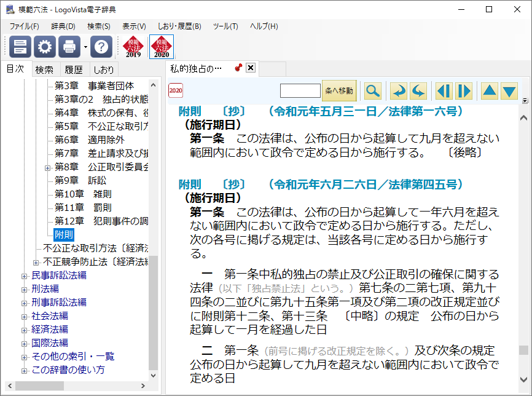The height and width of the screenshot is (396, 532).
Task: Expand the 社会法編 node
Action: point(24,317)
